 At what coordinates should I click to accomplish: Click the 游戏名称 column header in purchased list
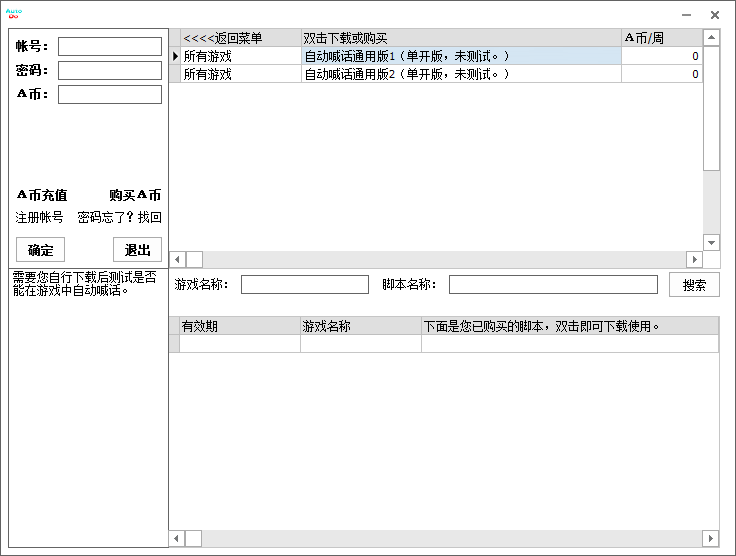[x=361, y=326]
